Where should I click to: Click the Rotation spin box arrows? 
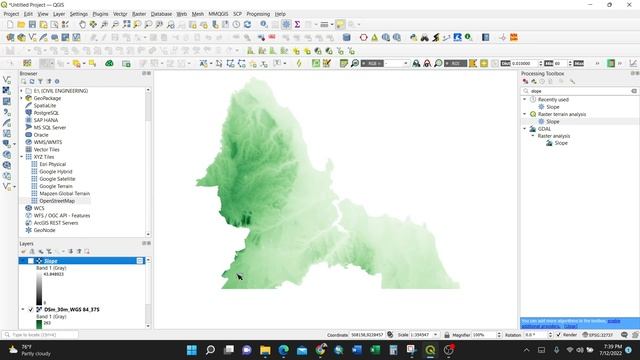[x=550, y=335]
